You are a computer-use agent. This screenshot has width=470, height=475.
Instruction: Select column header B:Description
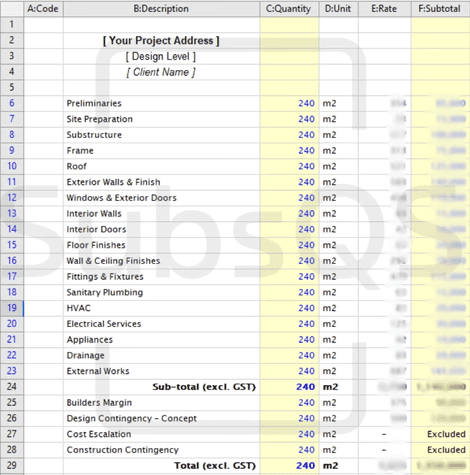[161, 9]
